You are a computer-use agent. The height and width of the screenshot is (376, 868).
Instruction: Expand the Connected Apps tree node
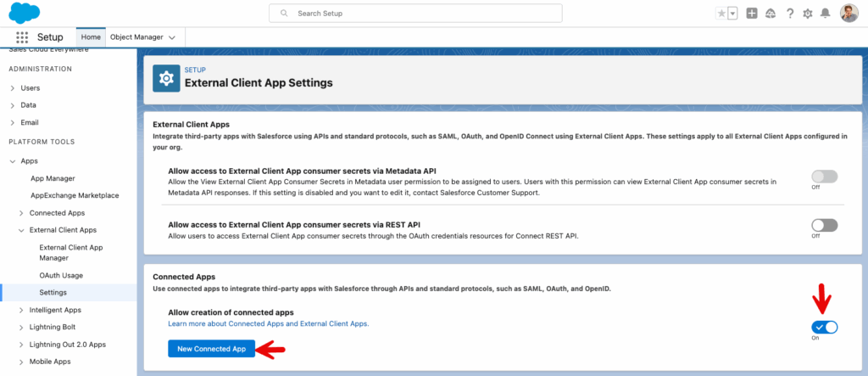22,212
